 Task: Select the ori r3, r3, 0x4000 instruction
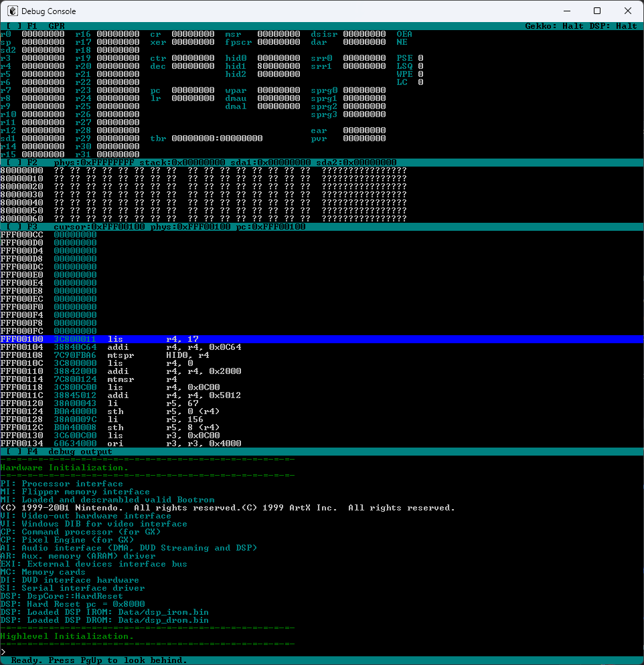174,444
